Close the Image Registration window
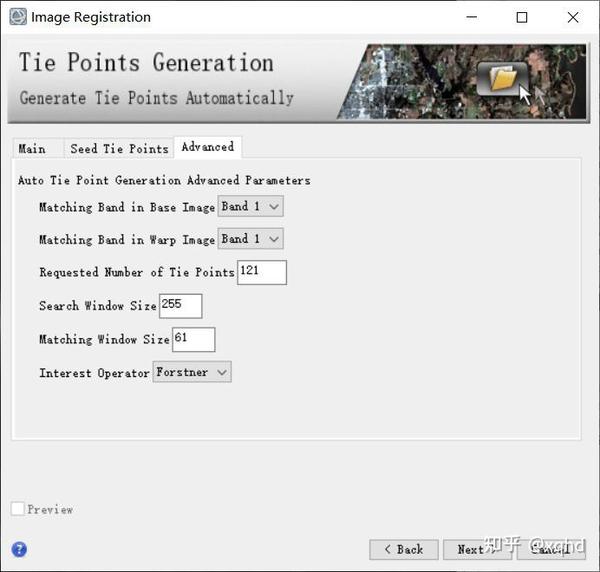 tap(572, 17)
